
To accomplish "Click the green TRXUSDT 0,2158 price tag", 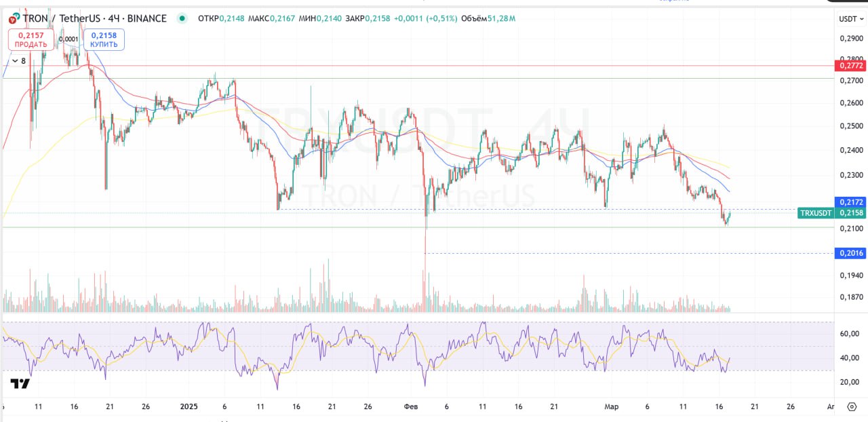I will pyautogui.click(x=831, y=213).
